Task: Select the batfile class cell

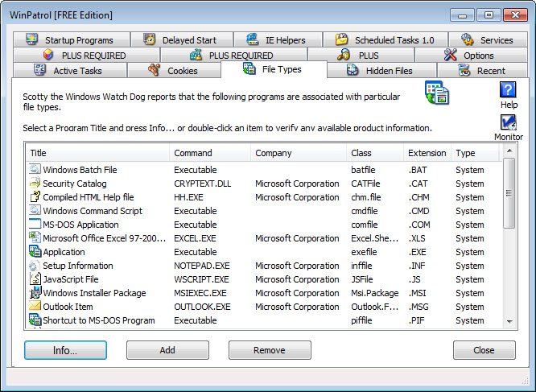Action: point(363,170)
